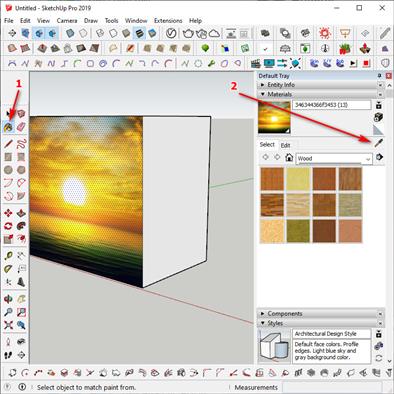Select the Protractor tool
This screenshot has height=394, width=394.
pos(8,269)
